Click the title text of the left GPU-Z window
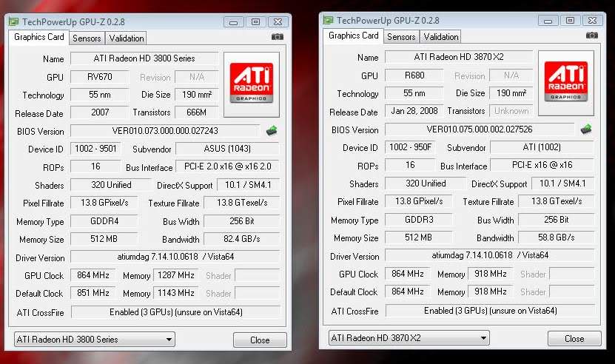This screenshot has height=364, width=615. 73,22
